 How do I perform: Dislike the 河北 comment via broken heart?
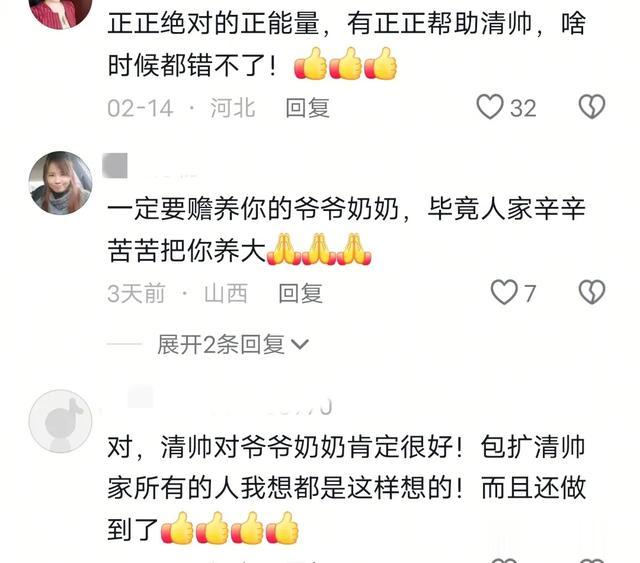[592, 107]
